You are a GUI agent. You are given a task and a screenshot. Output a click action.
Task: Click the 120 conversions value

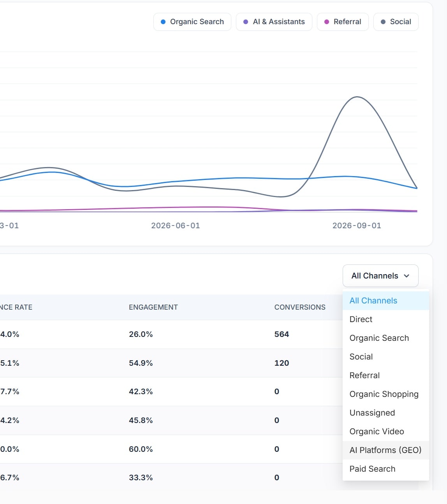[282, 363]
